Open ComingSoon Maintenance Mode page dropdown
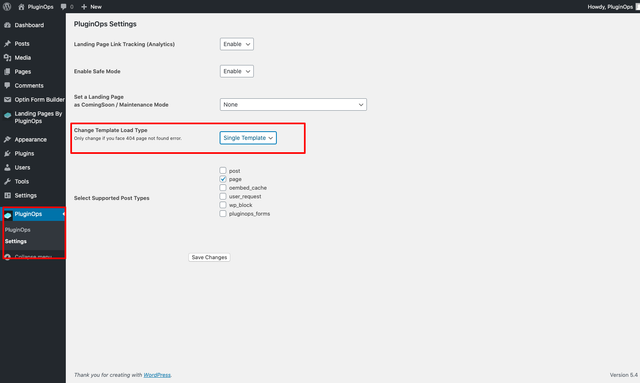 (x=293, y=105)
